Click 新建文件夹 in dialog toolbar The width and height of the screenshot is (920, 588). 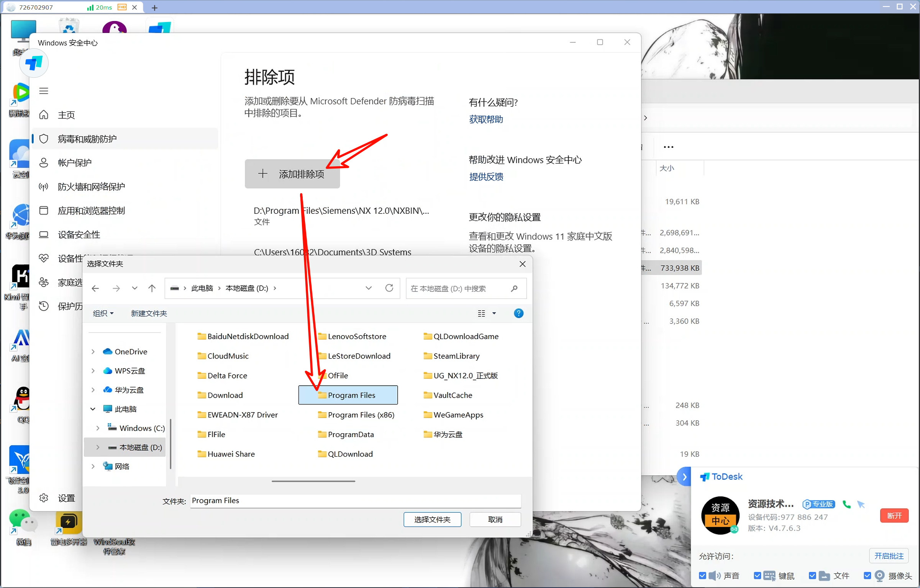pyautogui.click(x=149, y=313)
